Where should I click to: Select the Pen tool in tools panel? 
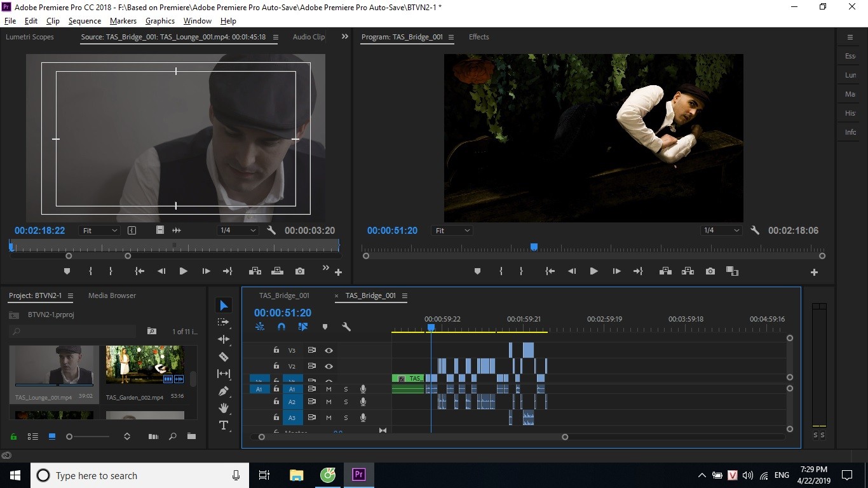pos(224,391)
